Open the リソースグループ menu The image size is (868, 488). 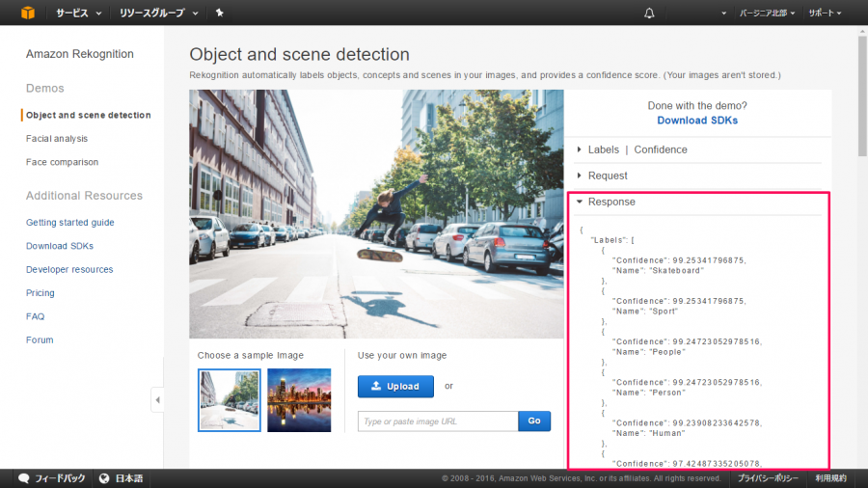(159, 13)
